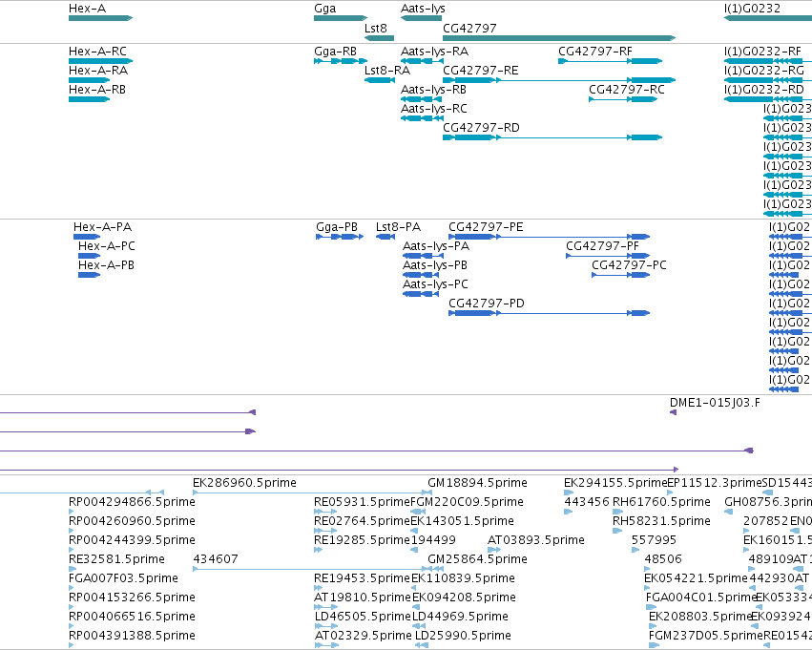Click EST LD25990.5prime

tap(422, 645)
